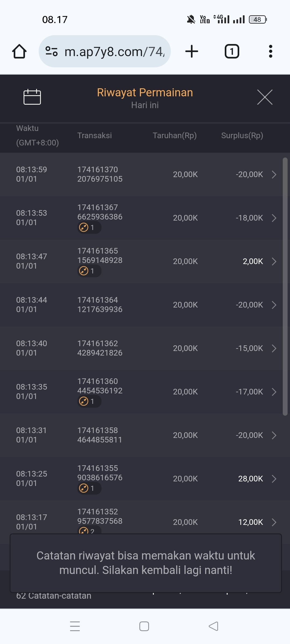Tap free spin badge on transaction 6625936386
Screen dimensions: 290x644
click(x=89, y=228)
